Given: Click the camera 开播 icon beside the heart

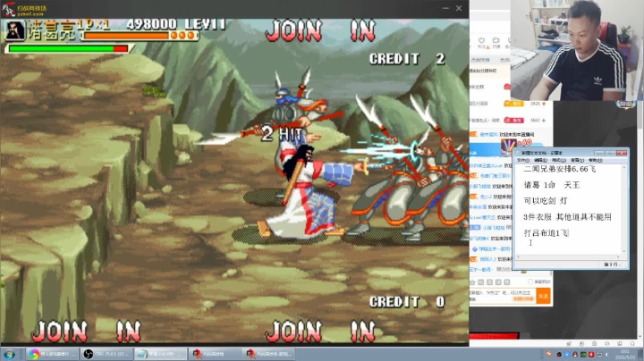Looking at the screenshot, I should 496,40.
